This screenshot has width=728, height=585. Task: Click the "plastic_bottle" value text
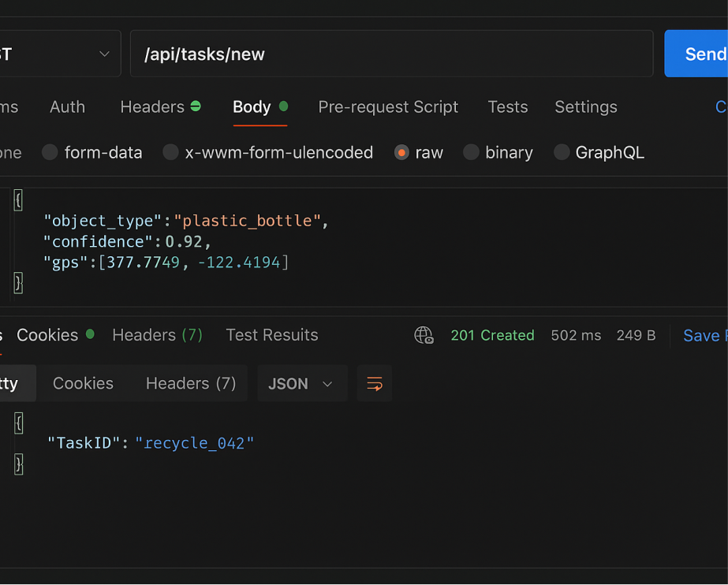tap(247, 221)
